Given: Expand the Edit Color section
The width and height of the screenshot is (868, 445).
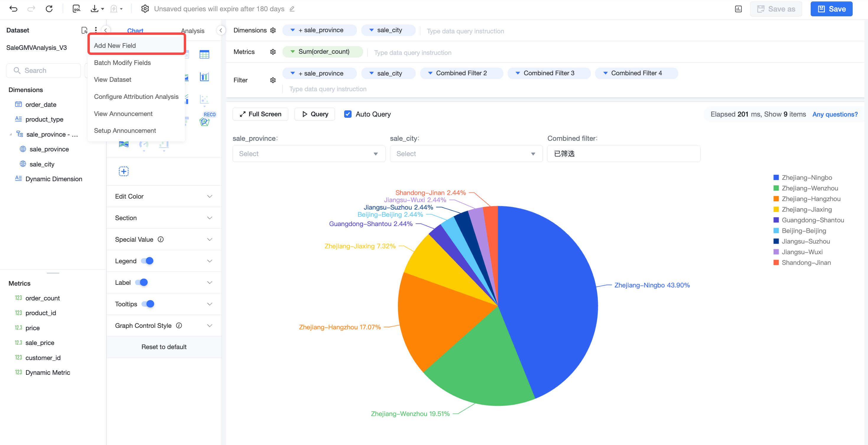Looking at the screenshot, I should click(164, 196).
